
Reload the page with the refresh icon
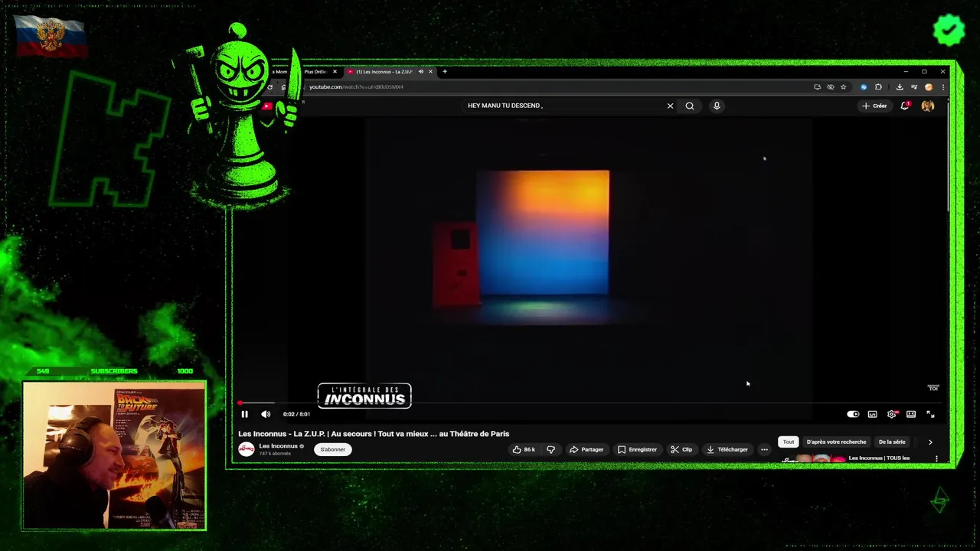click(269, 87)
